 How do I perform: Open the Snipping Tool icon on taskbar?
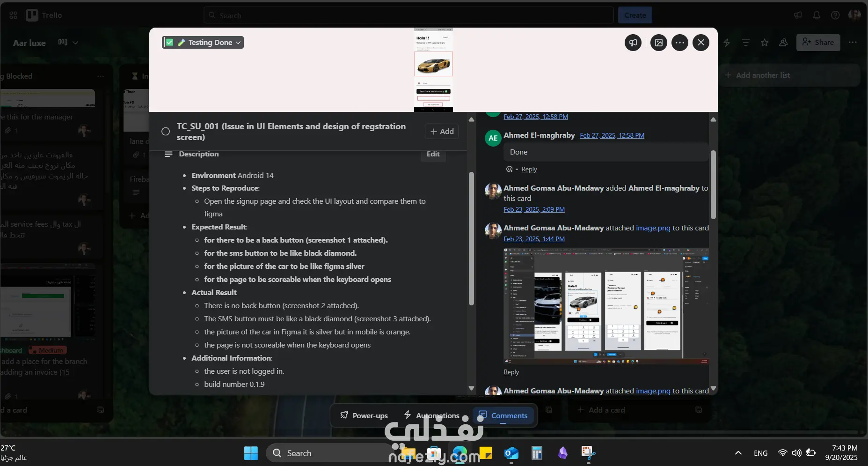pos(588,453)
